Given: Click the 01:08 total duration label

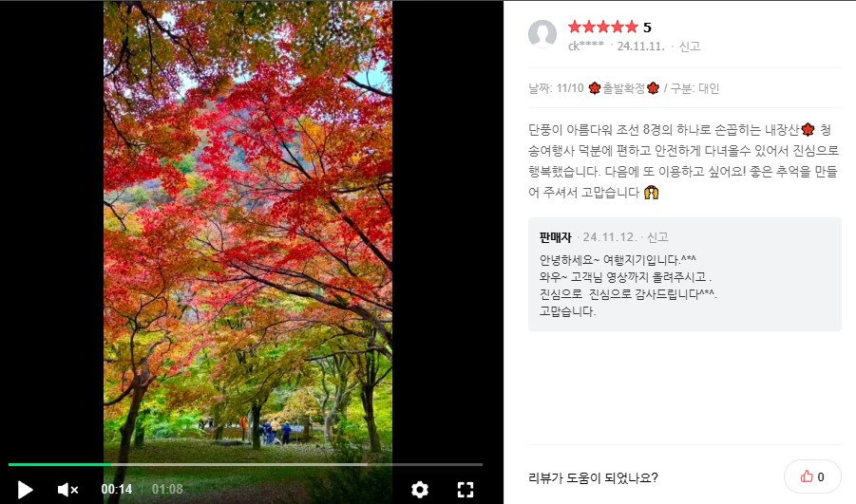Looking at the screenshot, I should point(167,489).
